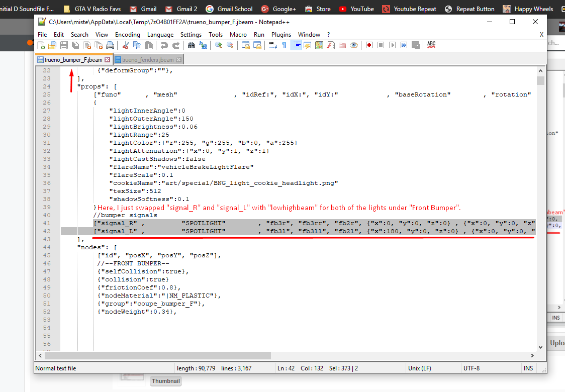Toggle Word Wrap toolbar icon
Screen dimensions: 565x392
click(x=273, y=45)
